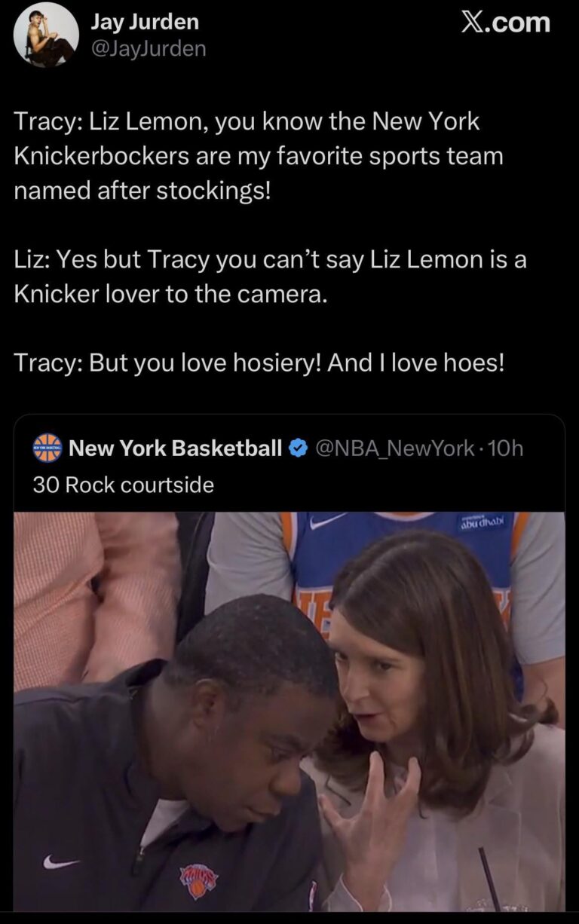Screen dimensions: 579x924
Task: Click the Nike swoosh on the black jacket
Action: [x=60, y=861]
